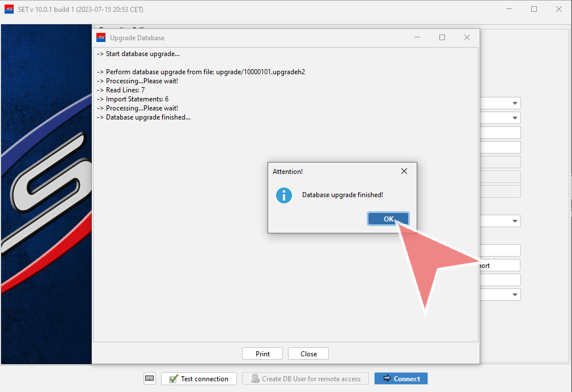Click the blue information icon in the dialog
572x392 pixels.
coord(283,195)
